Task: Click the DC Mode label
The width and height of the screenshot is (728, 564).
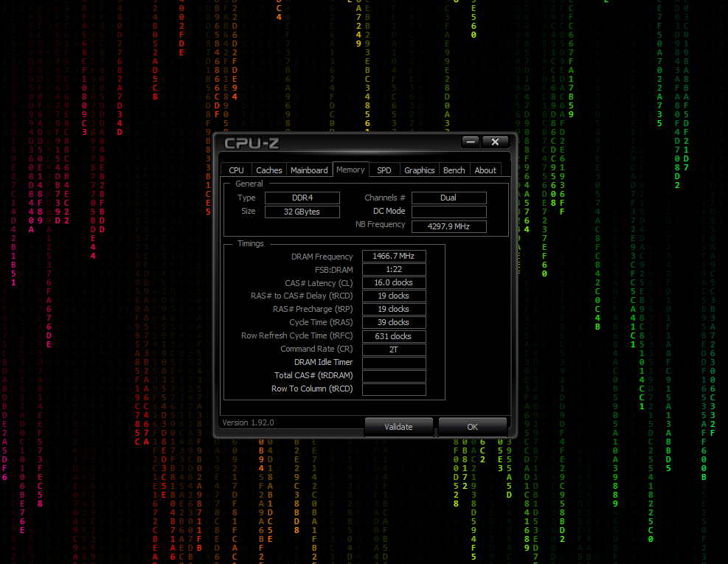Action: pos(389,211)
